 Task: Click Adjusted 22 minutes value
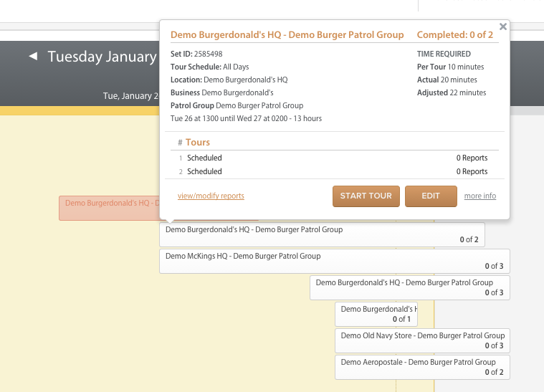point(452,92)
